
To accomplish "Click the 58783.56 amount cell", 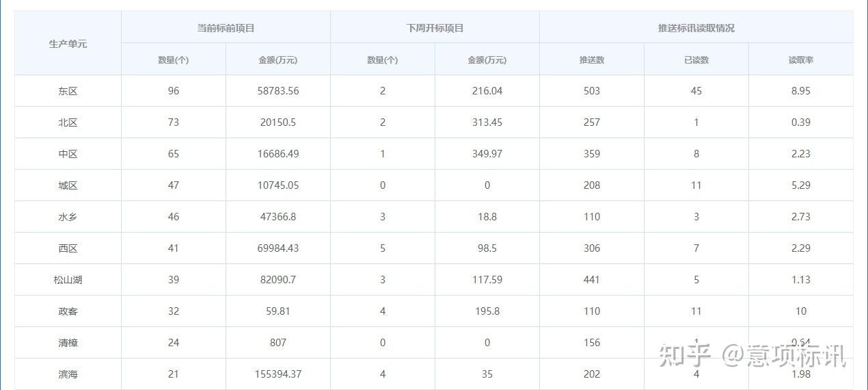I will (277, 91).
